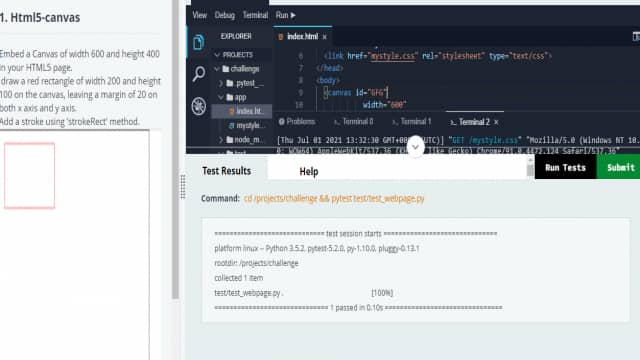
Task: Click the </head> closing tag line
Action: point(330,68)
